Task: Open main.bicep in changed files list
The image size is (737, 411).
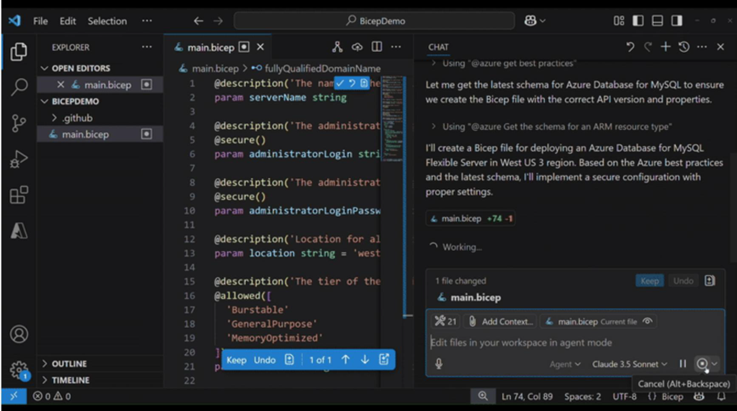Action: click(475, 298)
